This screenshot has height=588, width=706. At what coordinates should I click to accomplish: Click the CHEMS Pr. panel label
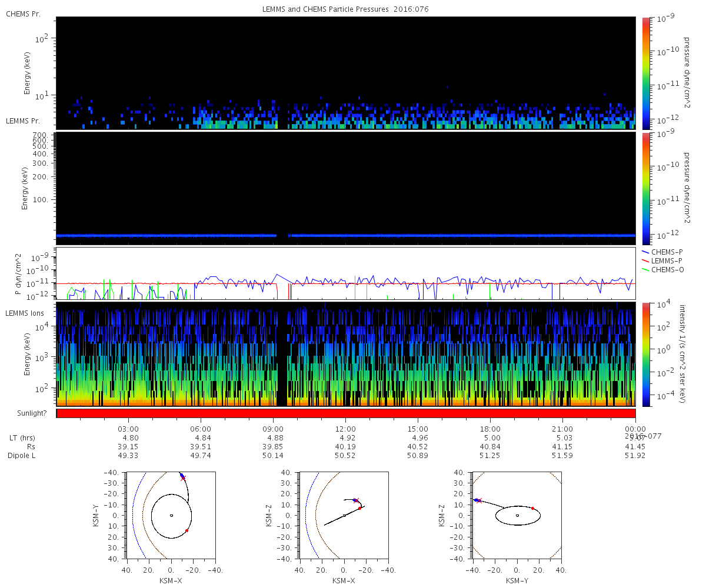tap(22, 13)
